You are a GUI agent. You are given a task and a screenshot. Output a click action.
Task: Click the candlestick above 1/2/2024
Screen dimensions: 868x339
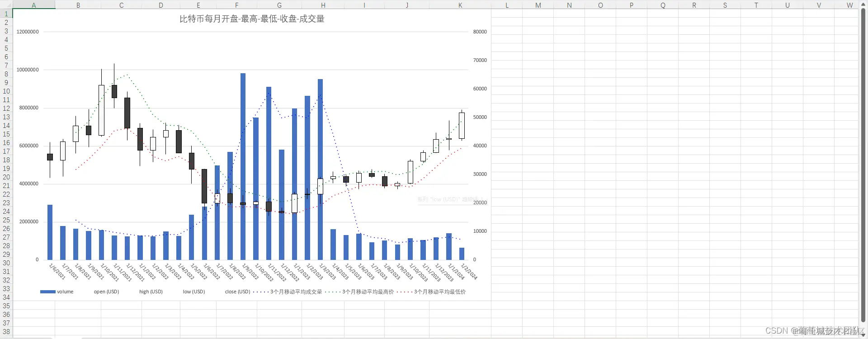coord(462,125)
